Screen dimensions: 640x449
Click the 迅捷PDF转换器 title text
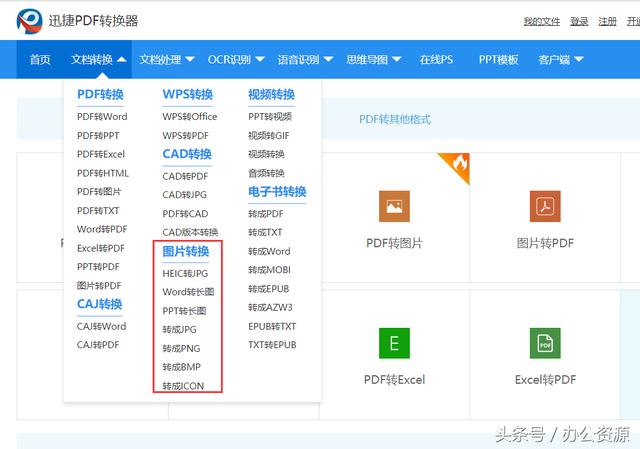coord(93,21)
